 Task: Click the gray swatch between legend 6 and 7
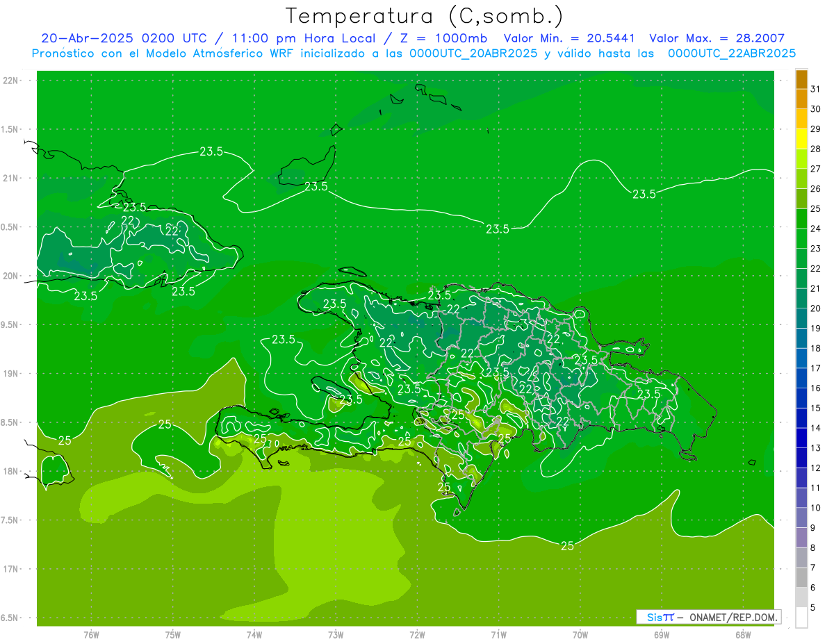[x=801, y=577]
